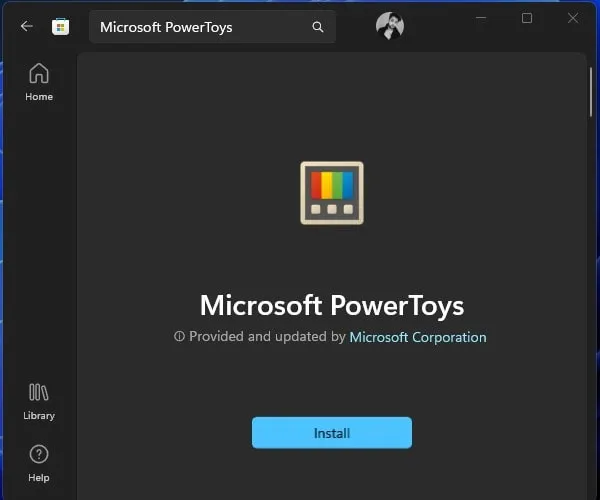Image resolution: width=600 pixels, height=500 pixels.
Task: Click the info icon beside Provided
Action: pos(179,336)
